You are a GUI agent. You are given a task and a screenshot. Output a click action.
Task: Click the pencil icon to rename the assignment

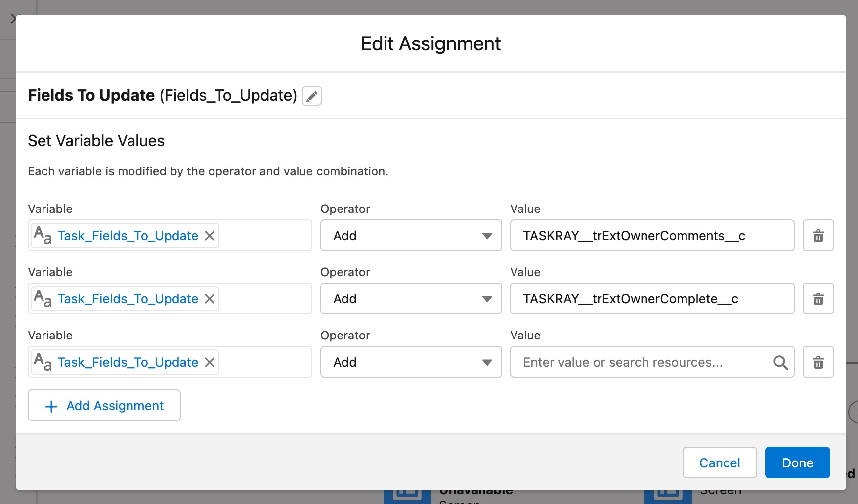(x=311, y=96)
